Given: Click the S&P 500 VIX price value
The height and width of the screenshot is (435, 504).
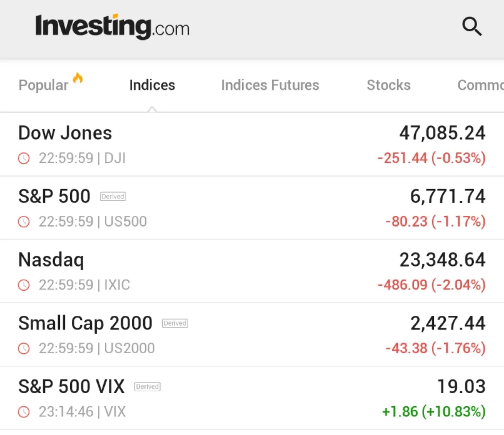Looking at the screenshot, I should coord(461,386).
